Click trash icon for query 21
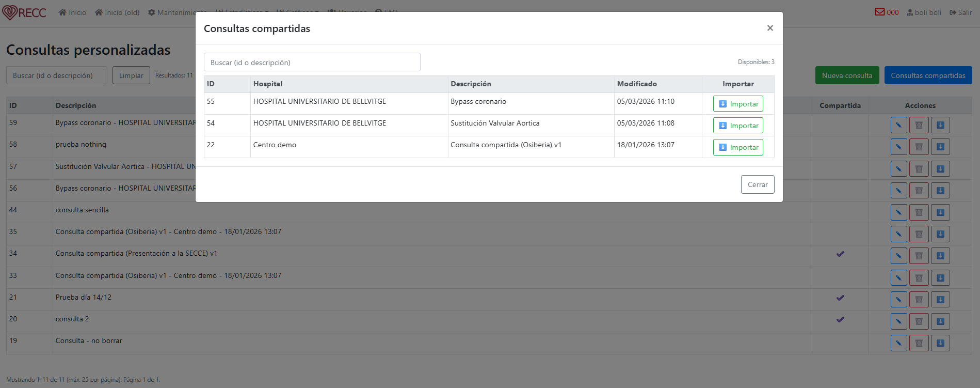Screen dimensions: 980x388 coord(919,300)
